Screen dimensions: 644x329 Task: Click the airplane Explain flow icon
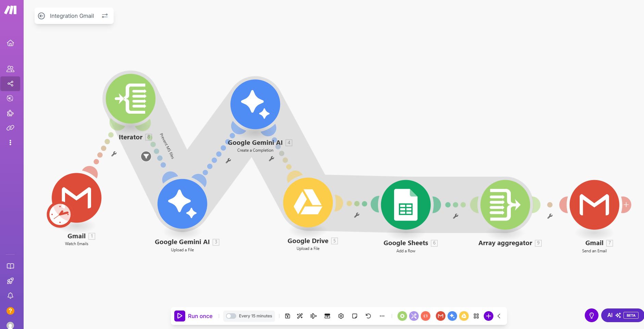[314, 316]
